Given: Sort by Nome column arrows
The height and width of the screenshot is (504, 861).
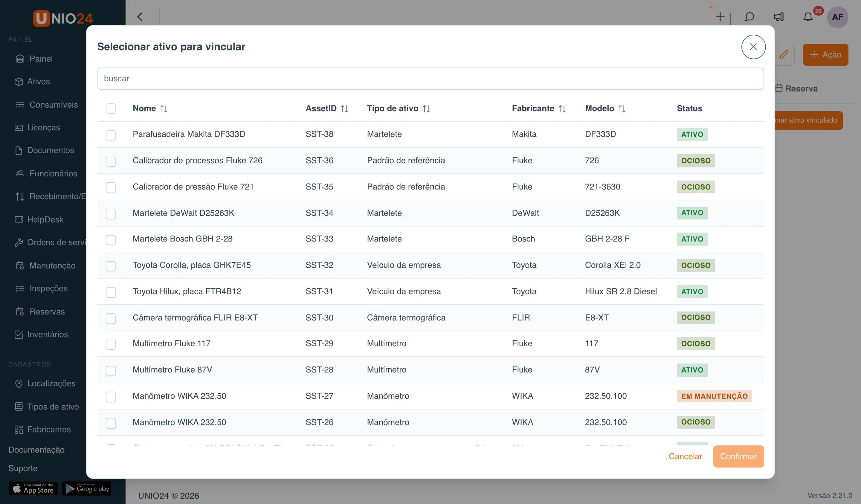Looking at the screenshot, I should 164,109.
